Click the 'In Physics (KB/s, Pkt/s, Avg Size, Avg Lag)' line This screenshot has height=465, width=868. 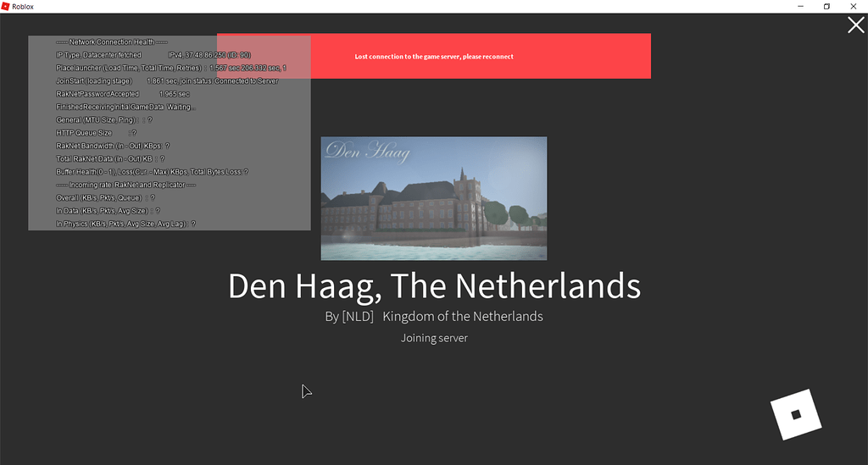125,224
